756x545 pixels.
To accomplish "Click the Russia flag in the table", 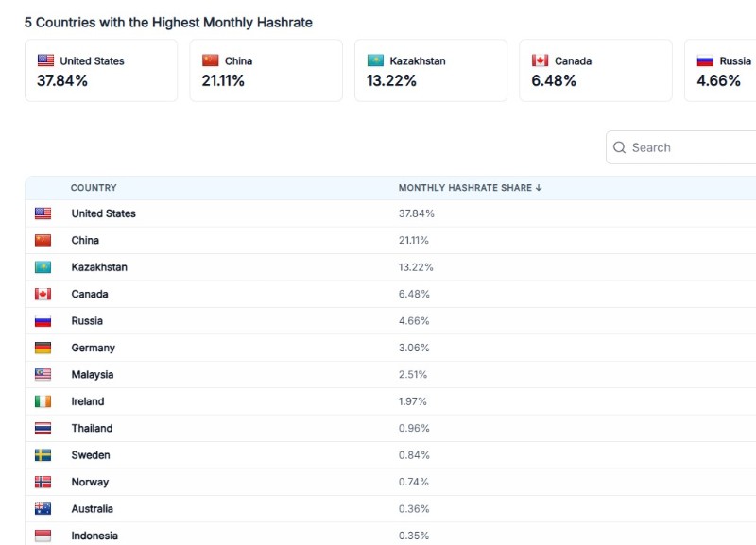I will (x=43, y=321).
